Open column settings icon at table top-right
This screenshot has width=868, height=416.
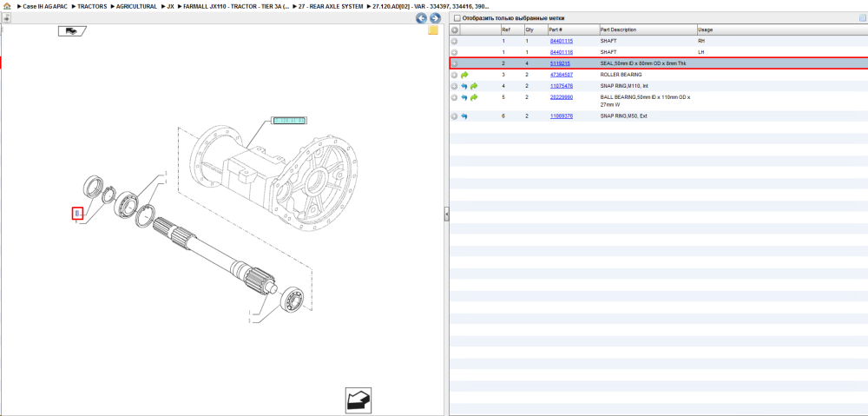(x=863, y=18)
